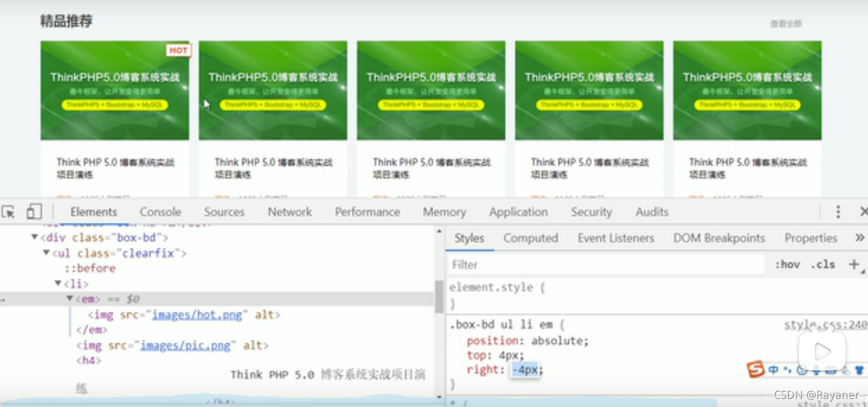Click the fourth ThinkPHP5.0 course thumbnail

click(589, 90)
